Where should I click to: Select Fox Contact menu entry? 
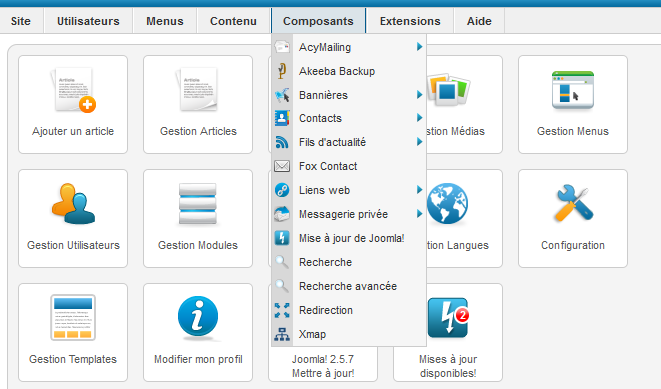[328, 166]
